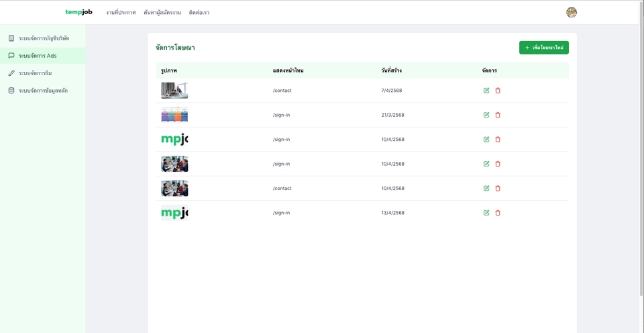Go to งานที่ประกาศ in the top navigation

[121, 13]
